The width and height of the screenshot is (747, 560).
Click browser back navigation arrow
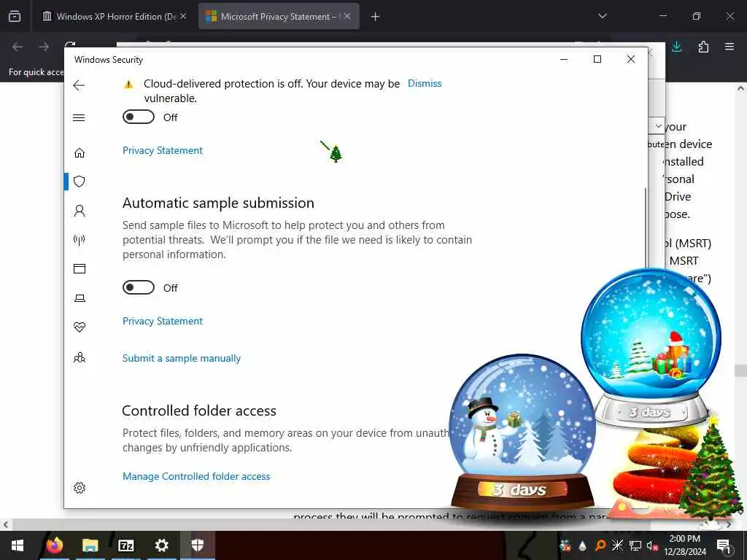click(x=18, y=47)
